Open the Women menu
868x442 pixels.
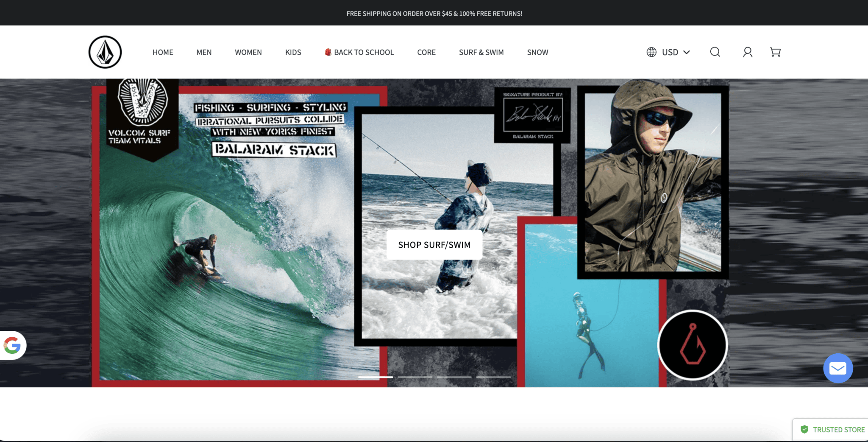(248, 52)
